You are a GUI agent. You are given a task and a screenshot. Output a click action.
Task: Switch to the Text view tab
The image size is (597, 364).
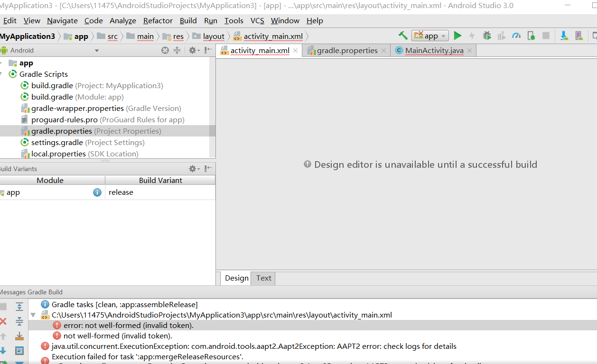264,278
